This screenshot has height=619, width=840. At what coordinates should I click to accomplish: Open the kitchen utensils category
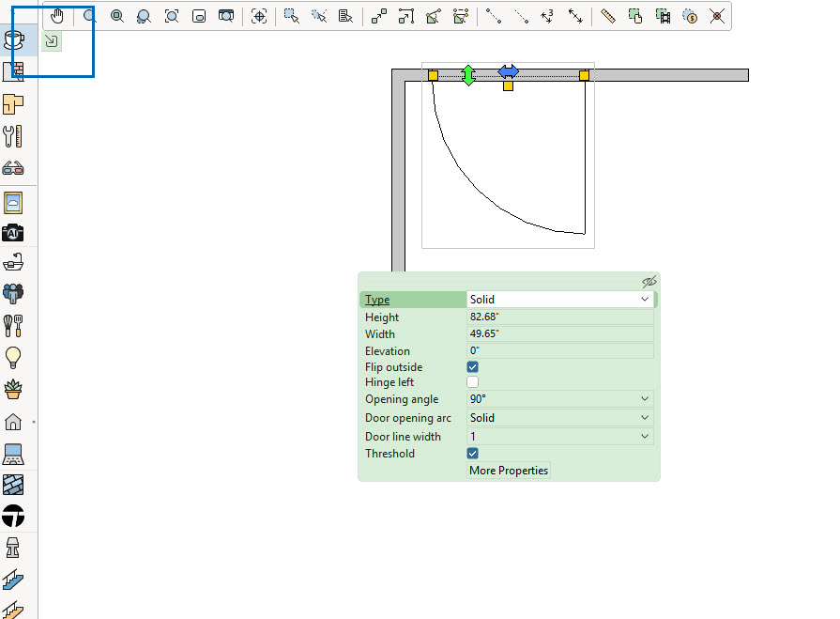click(13, 325)
